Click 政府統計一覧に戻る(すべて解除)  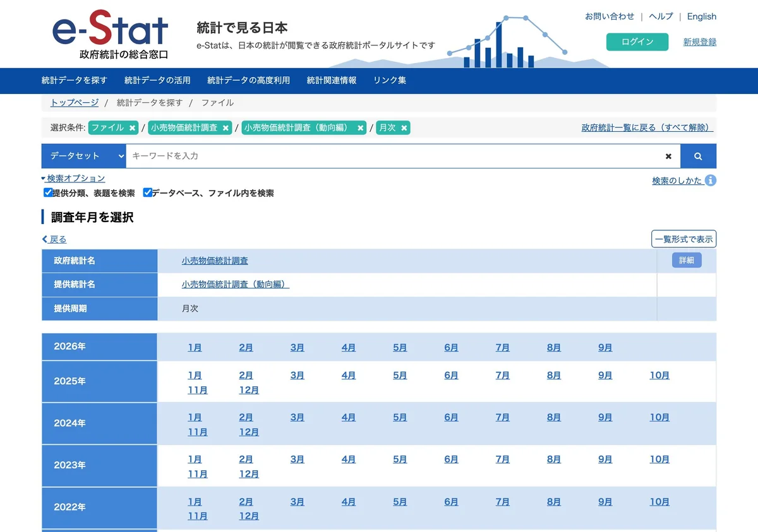(x=647, y=127)
